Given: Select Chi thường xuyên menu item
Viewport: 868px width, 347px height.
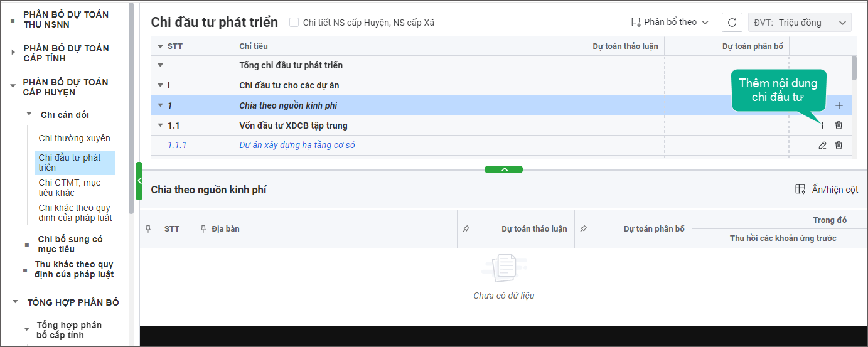Looking at the screenshot, I should [74, 138].
